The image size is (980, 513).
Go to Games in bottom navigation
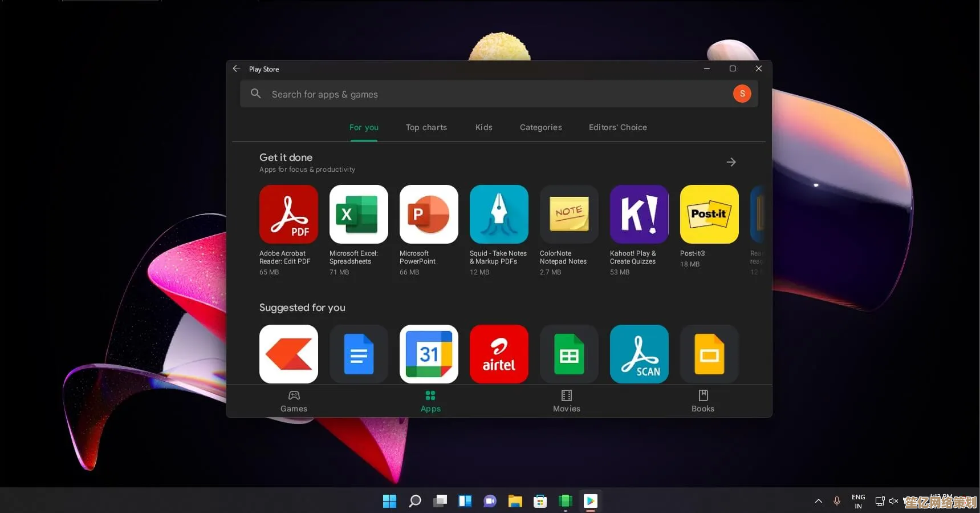pyautogui.click(x=294, y=401)
